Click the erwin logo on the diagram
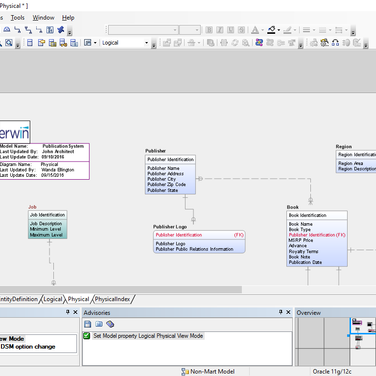Image resolution: width=376 pixels, height=376 pixels. click(x=14, y=132)
